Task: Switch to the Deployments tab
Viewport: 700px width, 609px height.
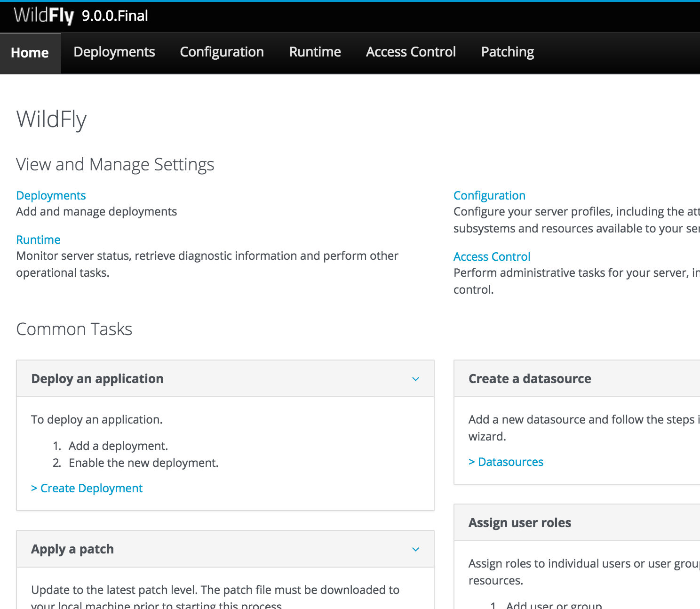Action: click(x=114, y=52)
